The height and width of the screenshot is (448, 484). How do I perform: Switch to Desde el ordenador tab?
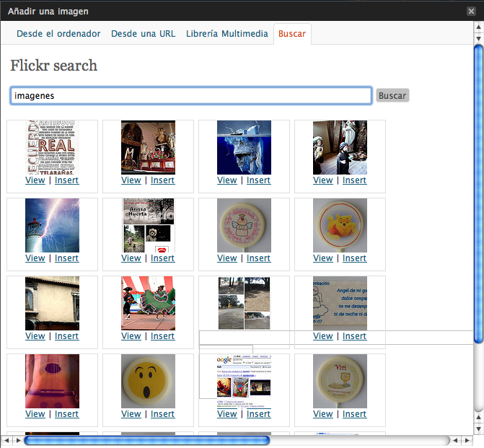pos(58,34)
